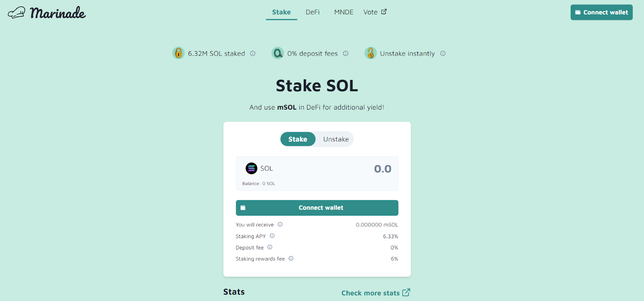Screen dimensions: 644x301
Task: Click the You will receive label
Action: click(255, 225)
